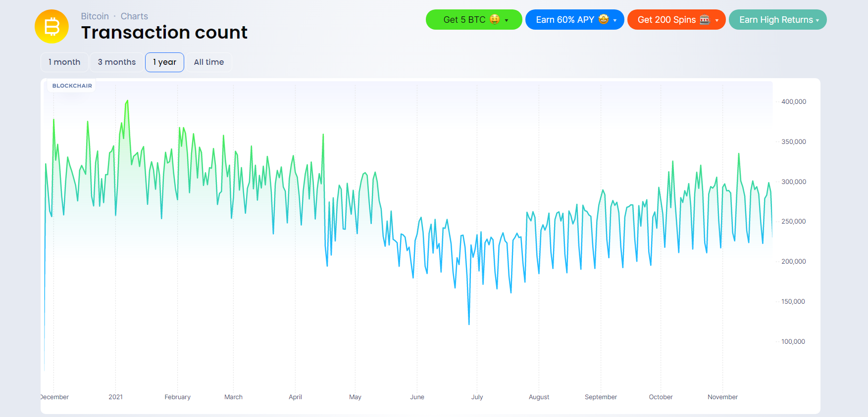Viewport: 868px width, 417px height.
Task: Show the All time chart range
Action: click(x=209, y=62)
